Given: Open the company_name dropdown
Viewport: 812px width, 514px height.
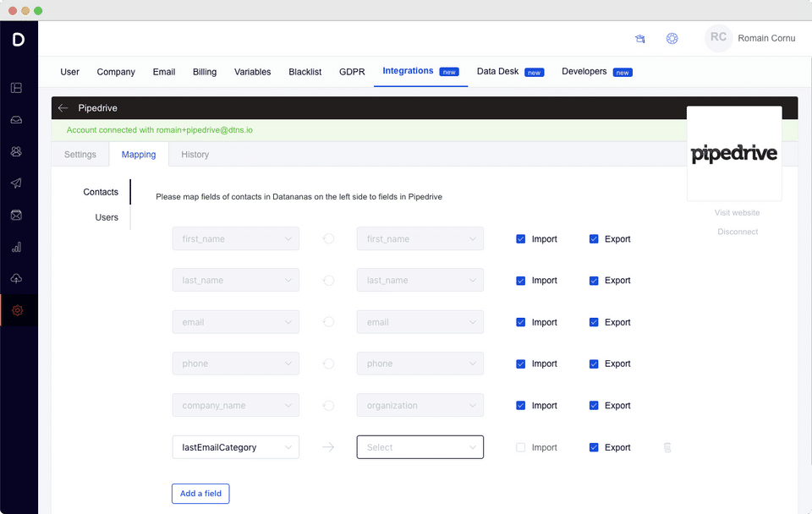Looking at the screenshot, I should coord(236,405).
